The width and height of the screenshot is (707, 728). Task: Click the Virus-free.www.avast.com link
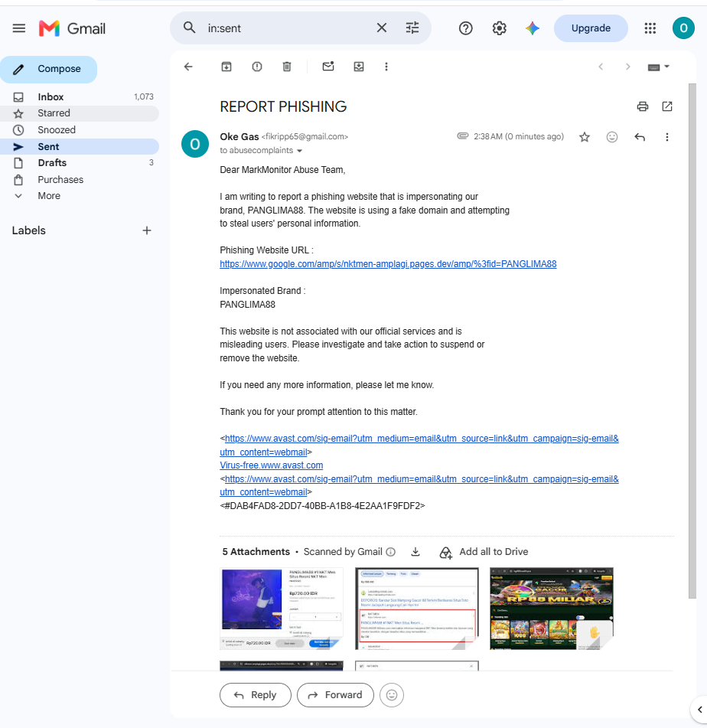[x=271, y=465]
